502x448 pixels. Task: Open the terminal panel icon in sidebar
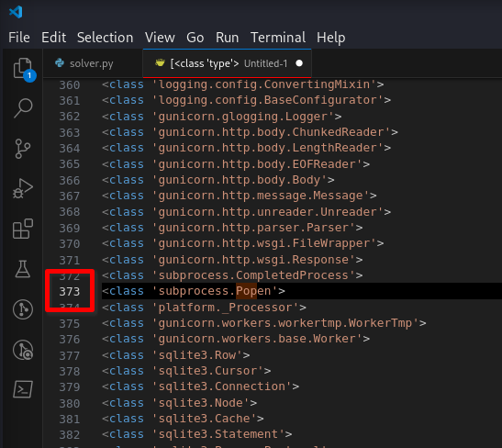23,389
